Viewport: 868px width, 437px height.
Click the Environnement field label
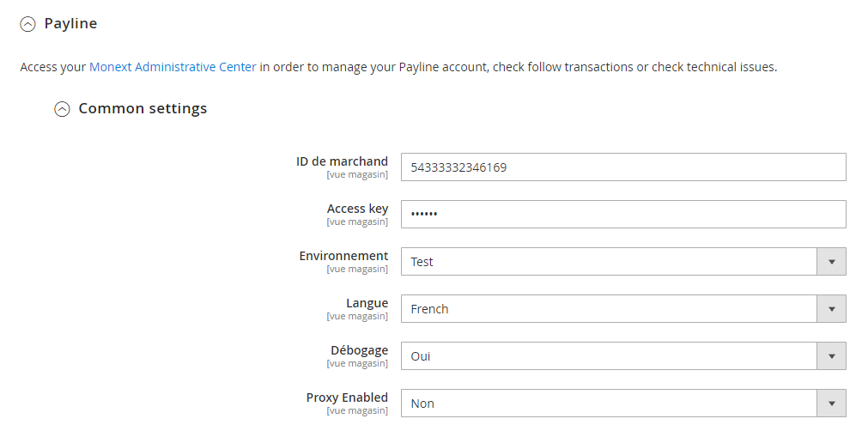coord(343,256)
